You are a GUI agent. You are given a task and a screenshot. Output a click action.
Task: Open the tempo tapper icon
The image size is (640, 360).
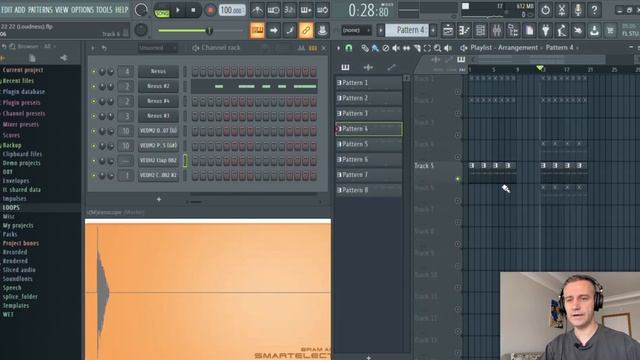coord(562,30)
